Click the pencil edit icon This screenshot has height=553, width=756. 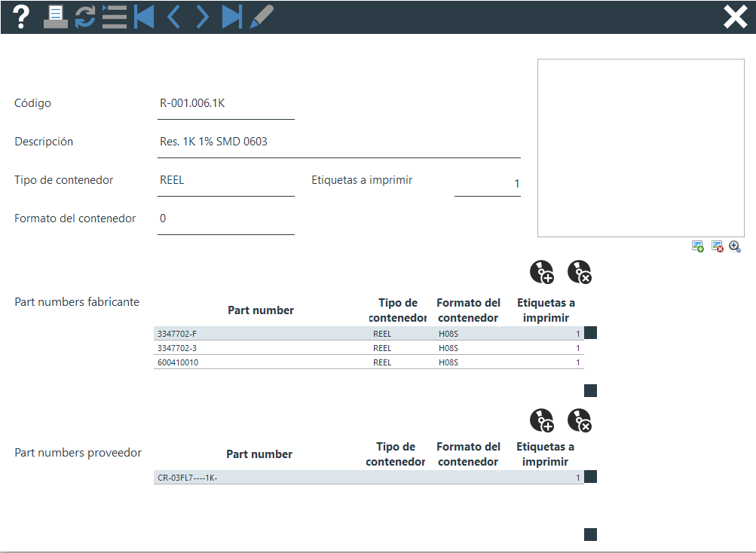261,17
